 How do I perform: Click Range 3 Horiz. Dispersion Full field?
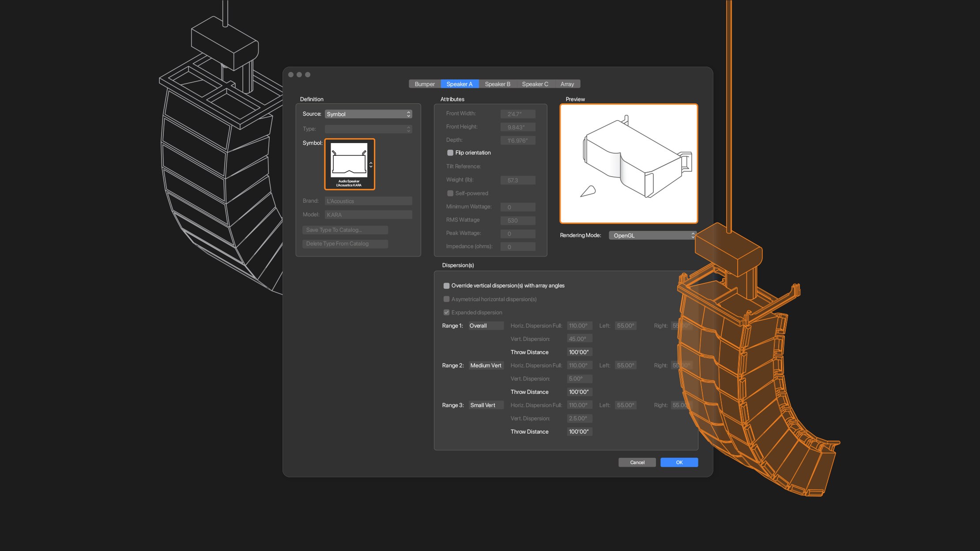(x=580, y=405)
